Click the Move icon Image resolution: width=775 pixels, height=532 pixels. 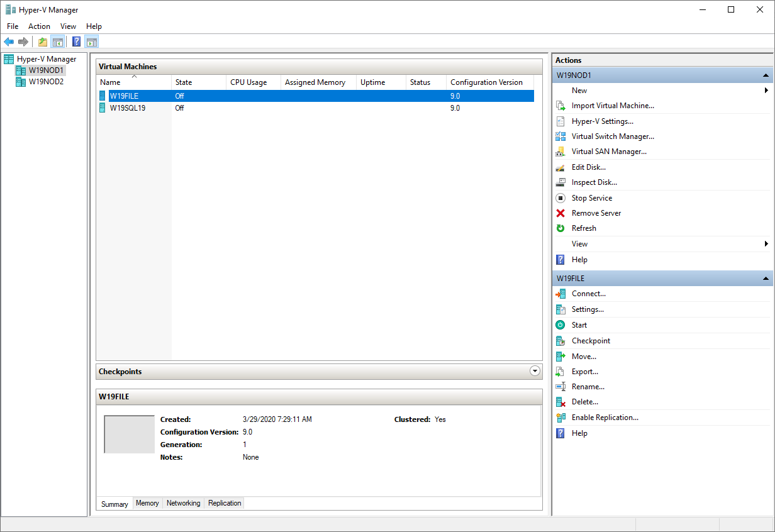pos(560,357)
